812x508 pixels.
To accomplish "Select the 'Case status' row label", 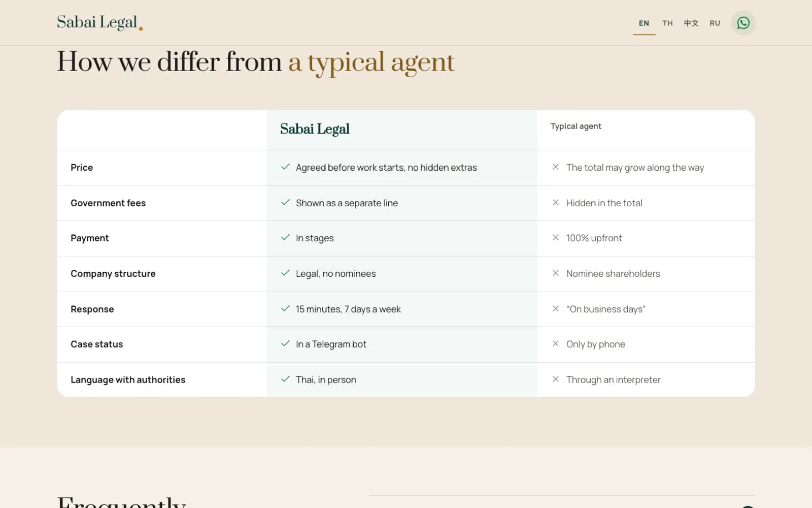I will click(x=97, y=344).
